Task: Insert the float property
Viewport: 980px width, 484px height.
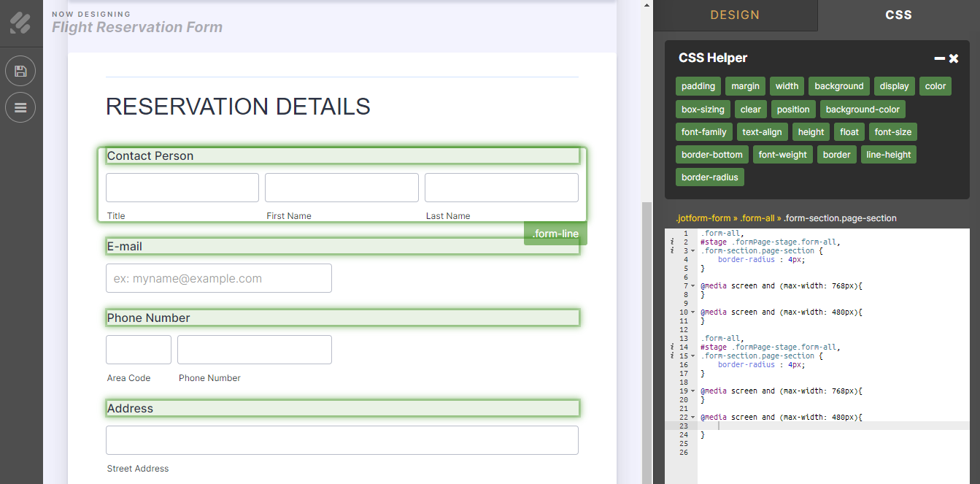Action: [x=849, y=132]
